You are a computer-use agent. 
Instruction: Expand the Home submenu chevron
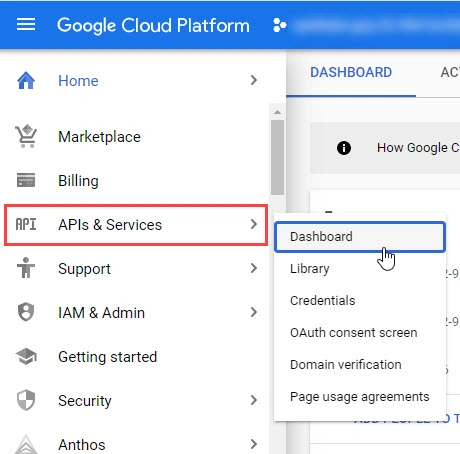(x=254, y=80)
